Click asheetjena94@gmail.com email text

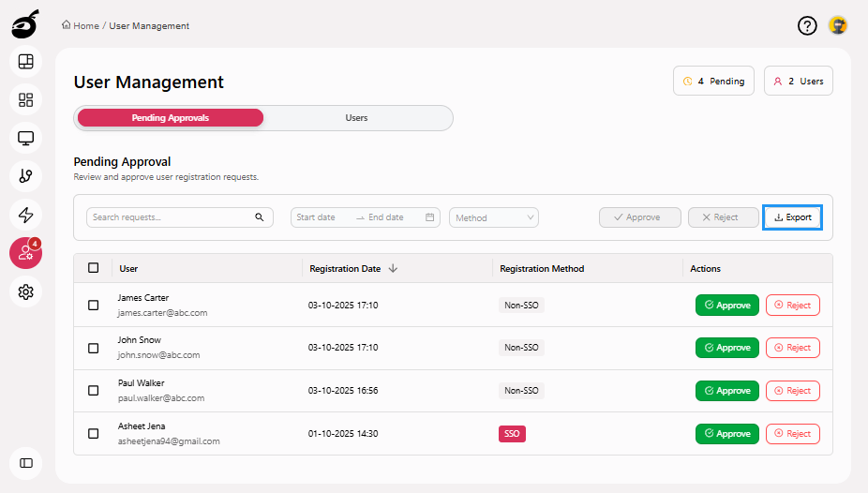pyautogui.click(x=169, y=441)
